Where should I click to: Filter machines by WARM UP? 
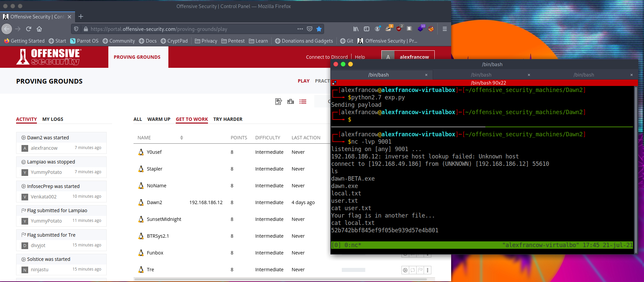pyautogui.click(x=159, y=119)
